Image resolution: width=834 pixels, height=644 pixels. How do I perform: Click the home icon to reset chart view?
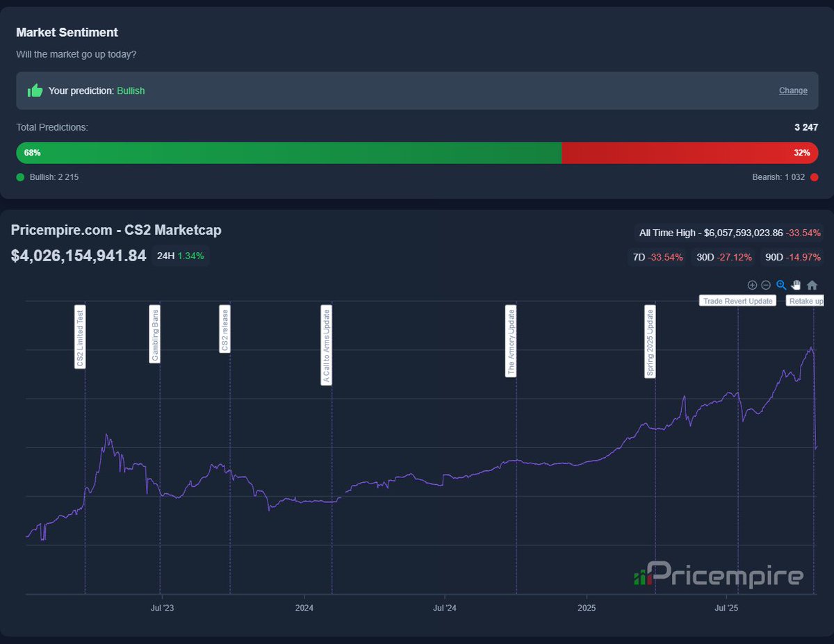[812, 285]
